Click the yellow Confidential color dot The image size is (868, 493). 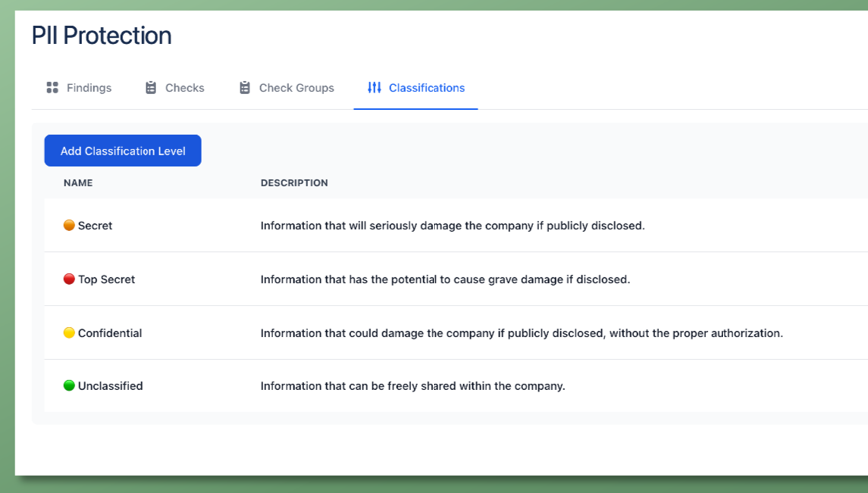[x=69, y=333]
